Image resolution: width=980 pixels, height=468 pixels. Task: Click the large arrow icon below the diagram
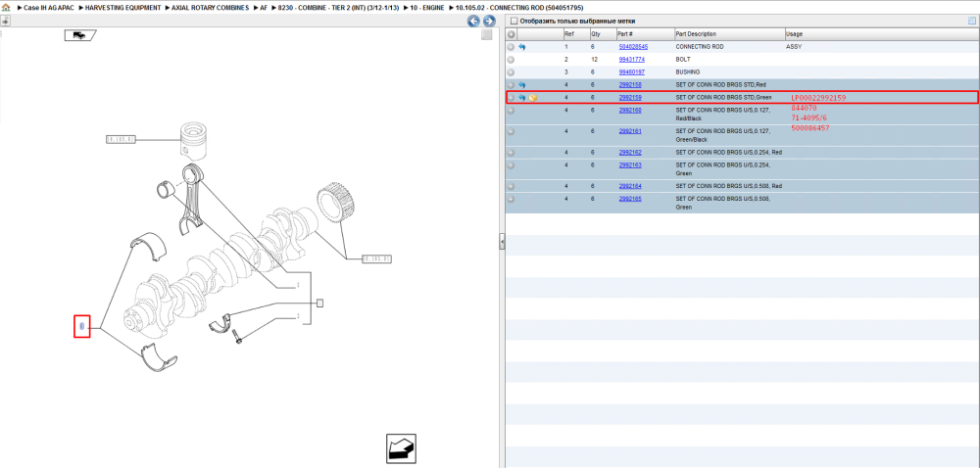(x=401, y=449)
